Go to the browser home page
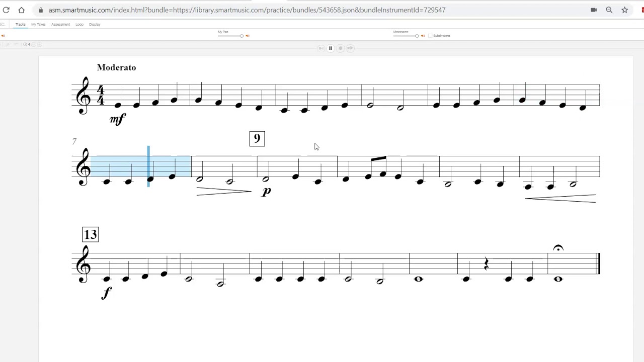This screenshot has width=644, height=362. (x=21, y=10)
